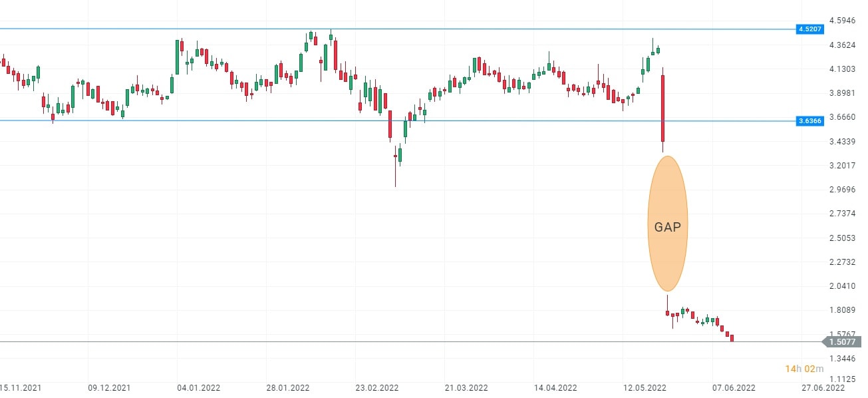This screenshot has height=398, width=868.
Task: Click the gray 1.5077 current price tag
Action: click(x=843, y=342)
